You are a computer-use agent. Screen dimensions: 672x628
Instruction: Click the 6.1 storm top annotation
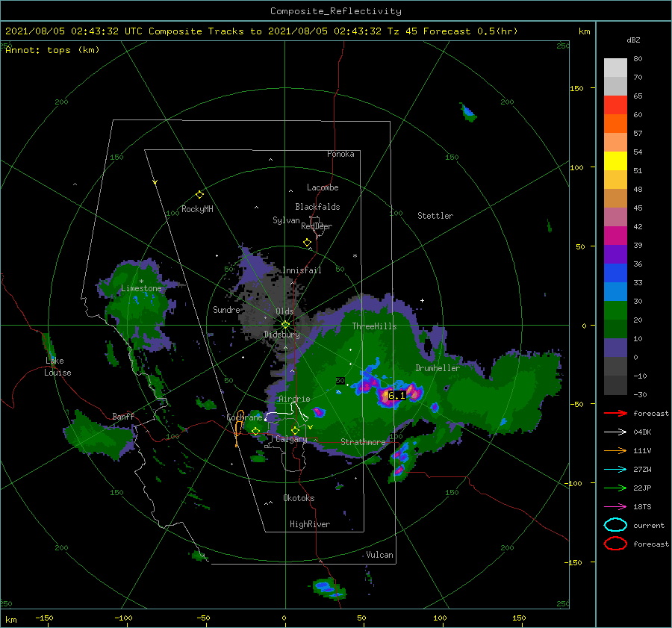tap(396, 396)
